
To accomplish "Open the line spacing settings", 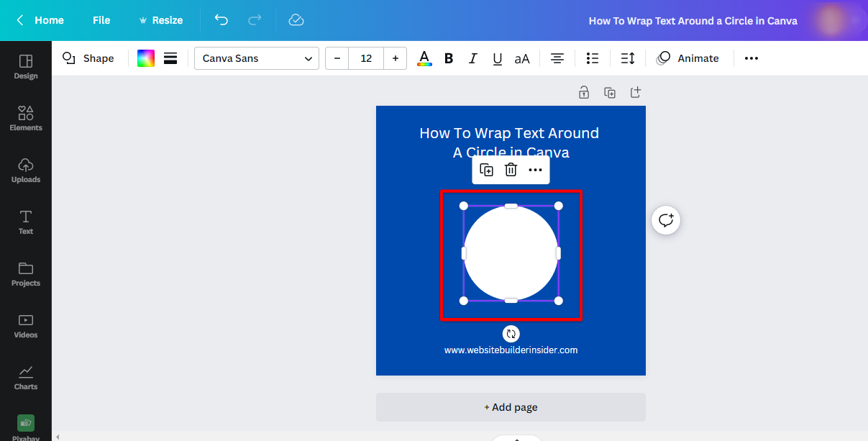I will (627, 58).
